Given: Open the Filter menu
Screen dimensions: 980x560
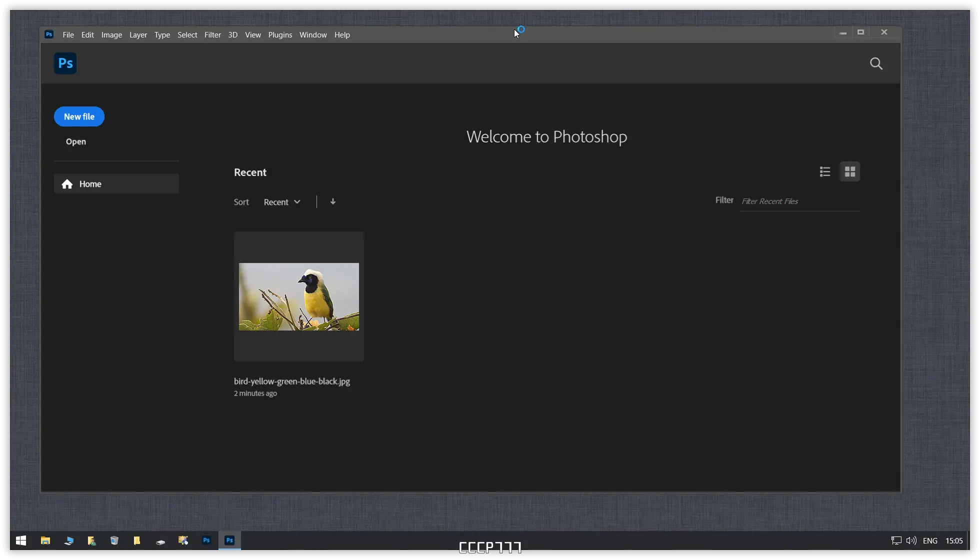Looking at the screenshot, I should coord(212,34).
